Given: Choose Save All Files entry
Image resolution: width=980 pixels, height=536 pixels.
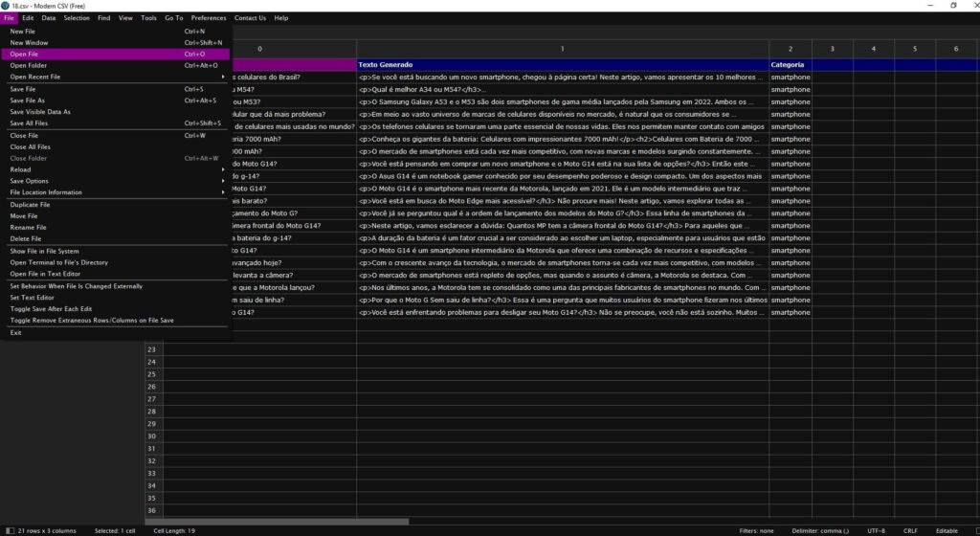Looking at the screenshot, I should pyautogui.click(x=115, y=123).
